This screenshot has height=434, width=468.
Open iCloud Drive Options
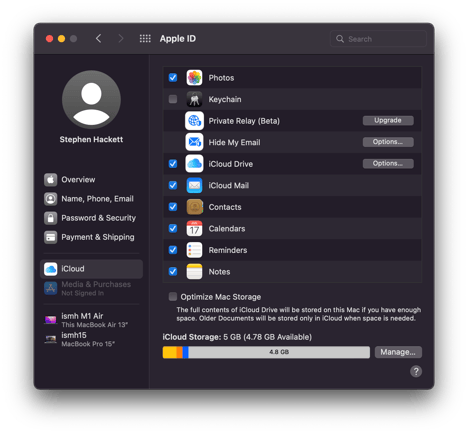coord(388,163)
